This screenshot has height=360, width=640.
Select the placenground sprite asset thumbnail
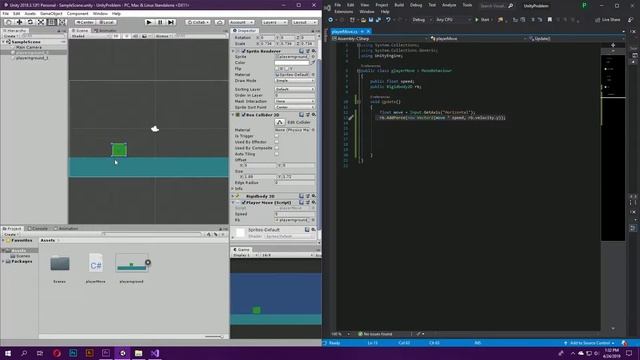131,263
